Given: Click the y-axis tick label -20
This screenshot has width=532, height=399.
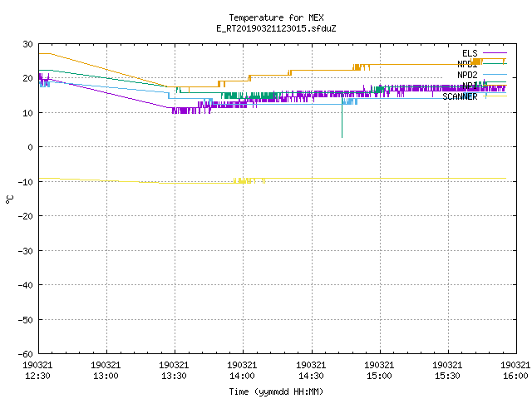Looking at the screenshot, I should click(x=26, y=216).
